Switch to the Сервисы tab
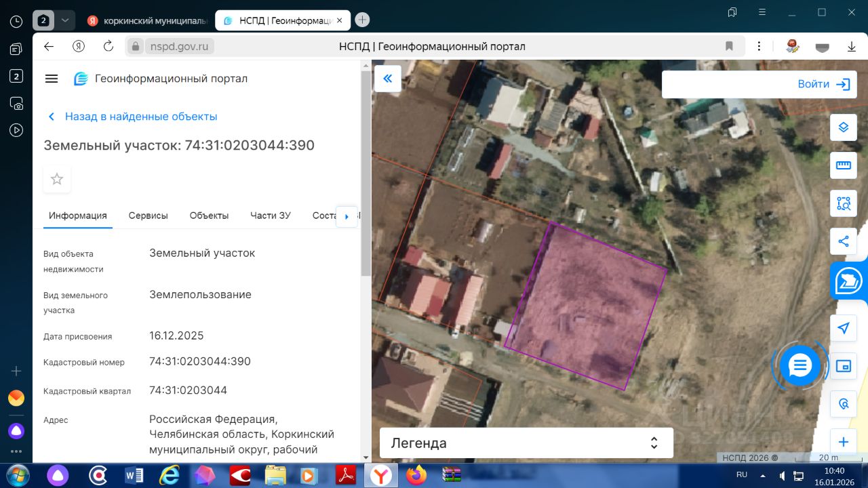 [148, 216]
